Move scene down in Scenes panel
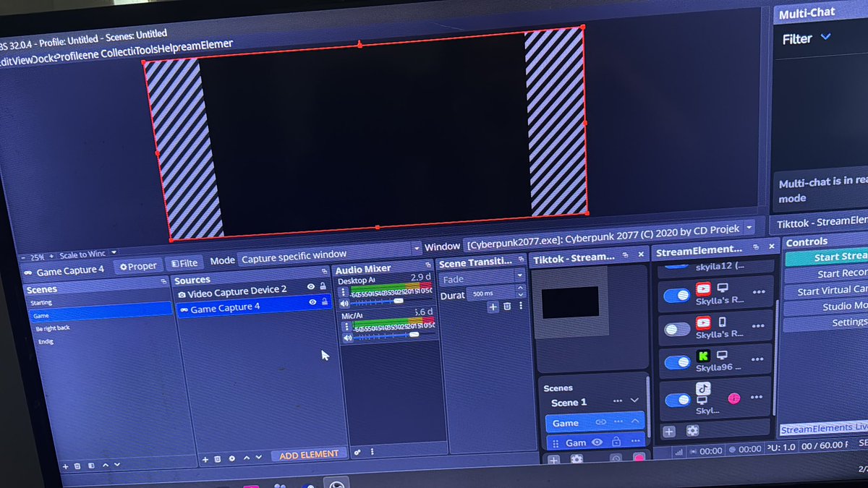 point(117,465)
